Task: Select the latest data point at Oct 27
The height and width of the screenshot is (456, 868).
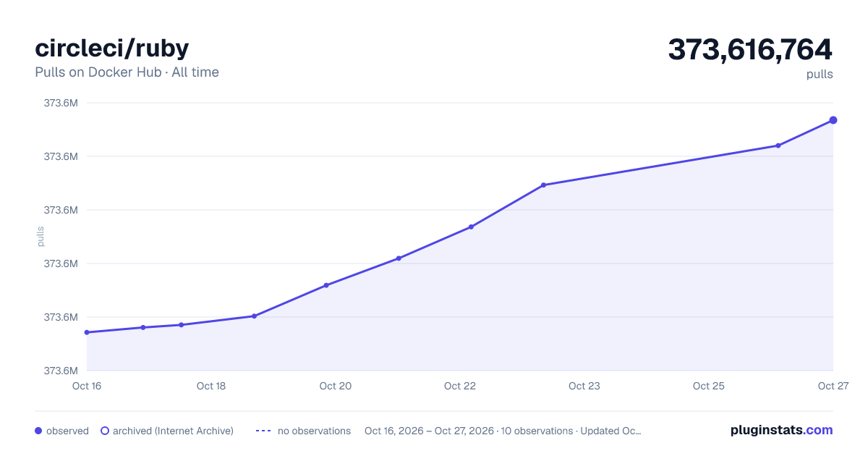Action: (833, 120)
